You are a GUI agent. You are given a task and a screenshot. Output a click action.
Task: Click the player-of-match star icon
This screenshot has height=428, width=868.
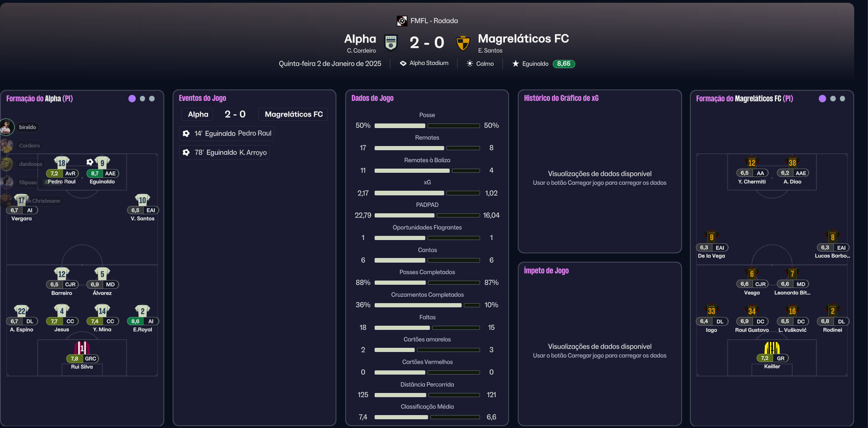click(515, 64)
